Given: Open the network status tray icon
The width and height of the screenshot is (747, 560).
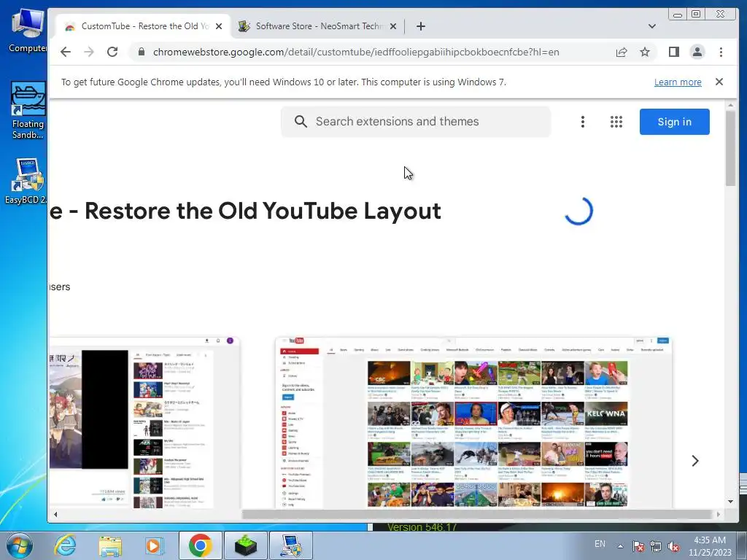Looking at the screenshot, I should pos(656,546).
